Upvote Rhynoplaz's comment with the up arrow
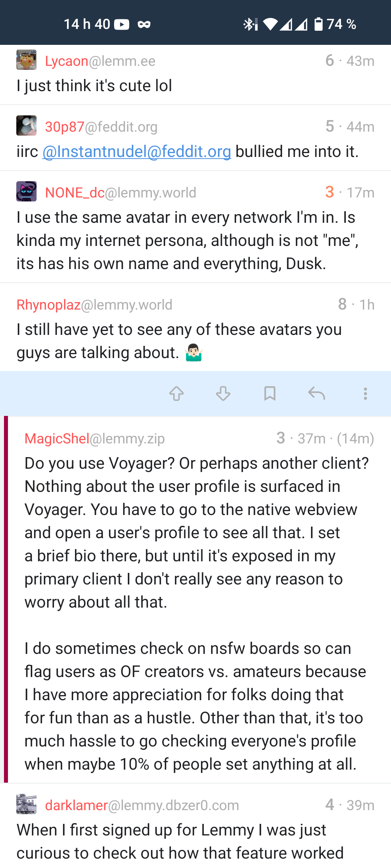The image size is (391, 868). click(177, 393)
